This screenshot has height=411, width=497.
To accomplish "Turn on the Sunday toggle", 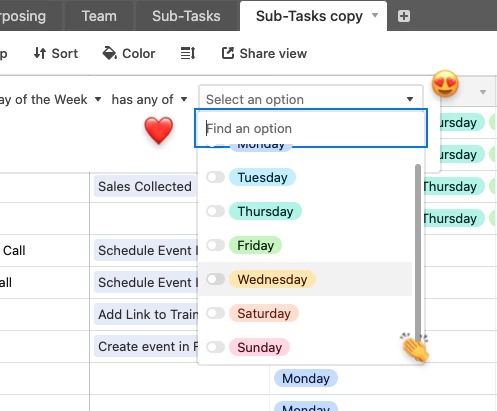I will [x=215, y=347].
